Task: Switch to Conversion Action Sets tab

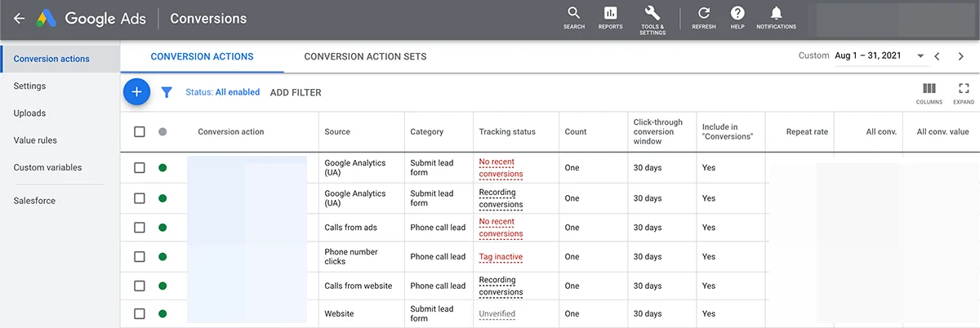Action: pyautogui.click(x=365, y=57)
